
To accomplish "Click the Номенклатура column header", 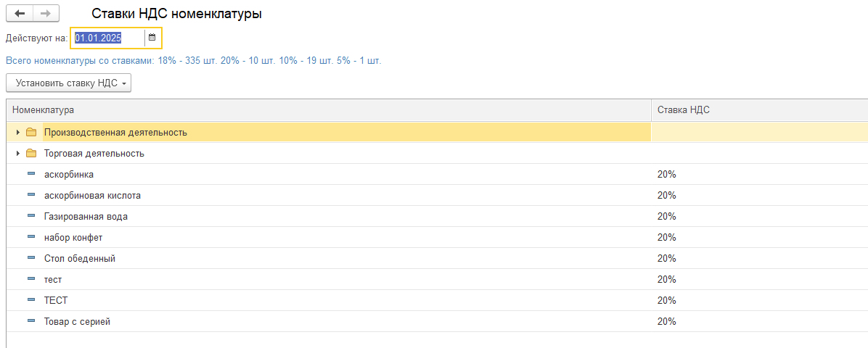I will tap(44, 110).
